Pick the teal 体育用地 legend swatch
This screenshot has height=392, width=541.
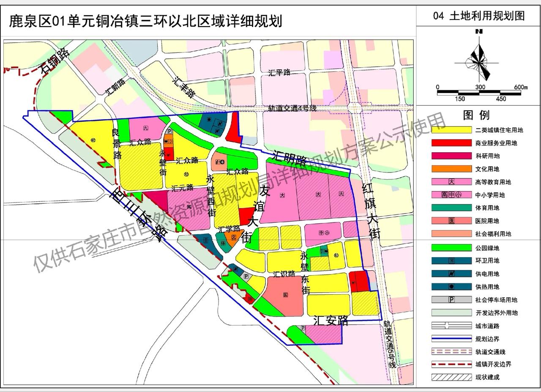451,208
